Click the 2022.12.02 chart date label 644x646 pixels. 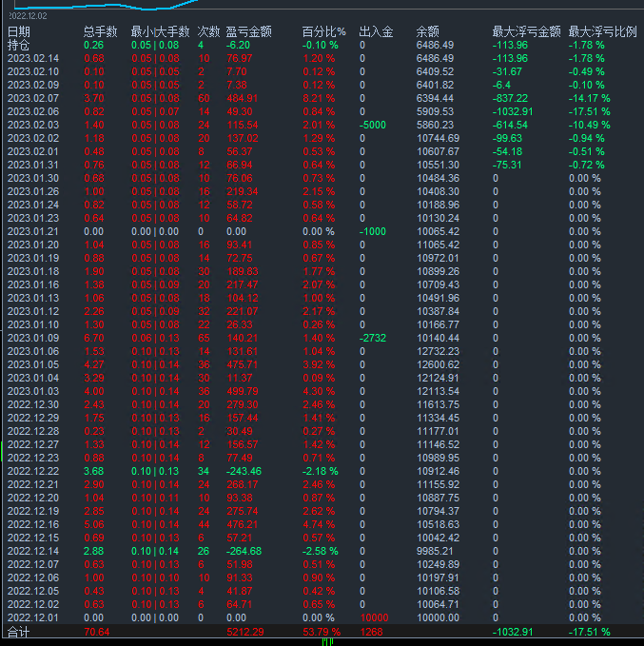click(x=28, y=16)
